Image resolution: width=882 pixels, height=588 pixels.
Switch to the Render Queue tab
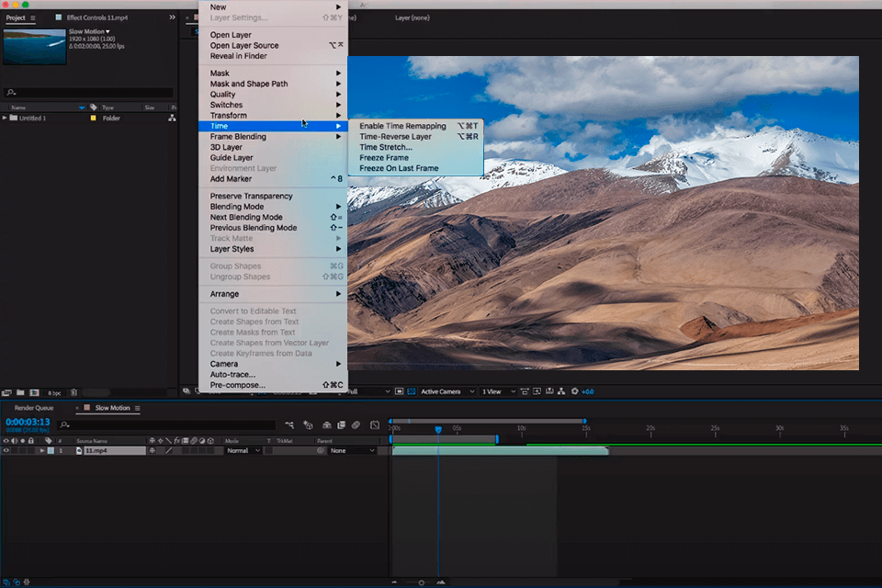[x=34, y=408]
